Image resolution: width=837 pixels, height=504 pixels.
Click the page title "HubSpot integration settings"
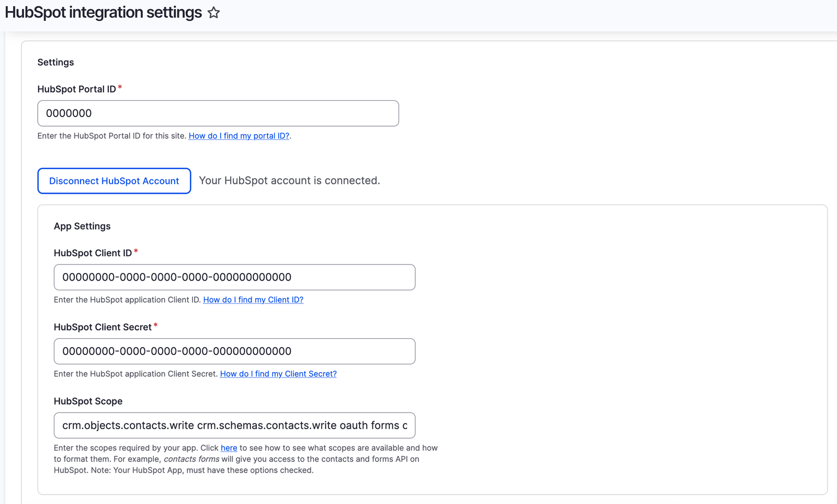pyautogui.click(x=103, y=12)
